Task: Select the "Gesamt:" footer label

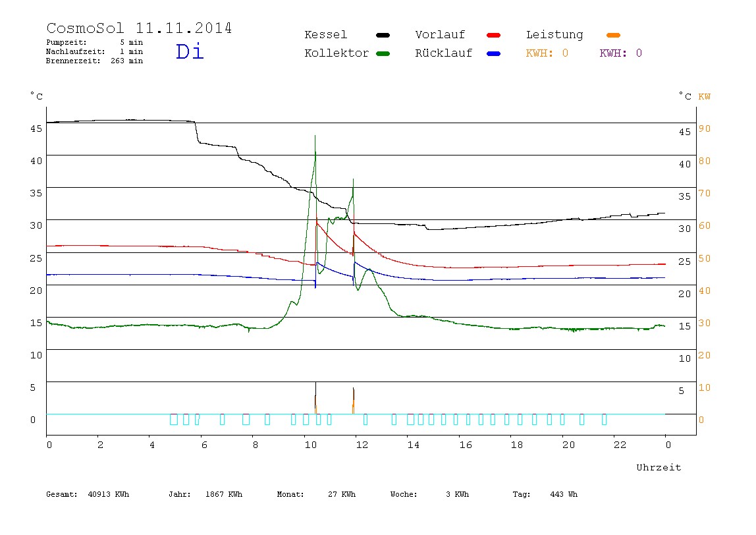Action: point(62,494)
